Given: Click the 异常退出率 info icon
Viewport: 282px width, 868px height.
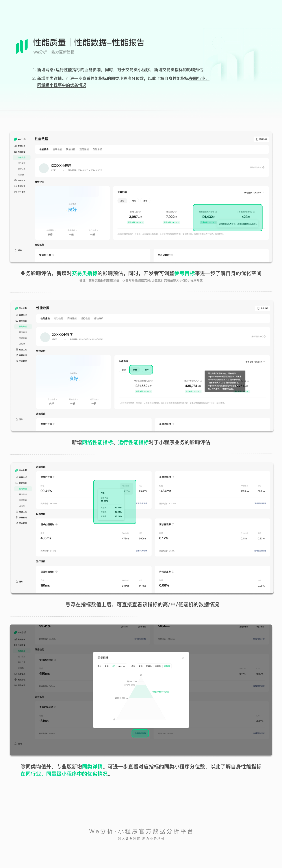Looking at the screenshot, I should pos(173,571).
